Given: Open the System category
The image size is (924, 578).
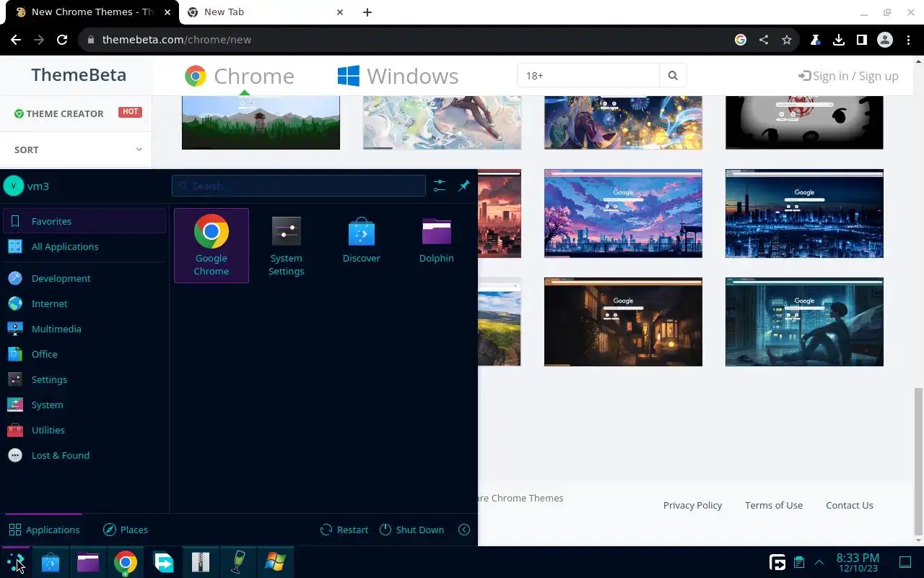Looking at the screenshot, I should click(84, 405).
